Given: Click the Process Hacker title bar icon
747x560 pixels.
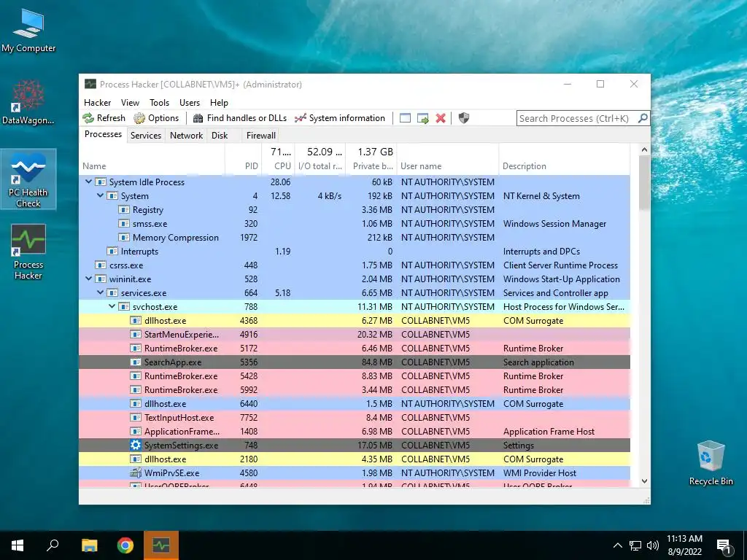Looking at the screenshot, I should point(90,85).
